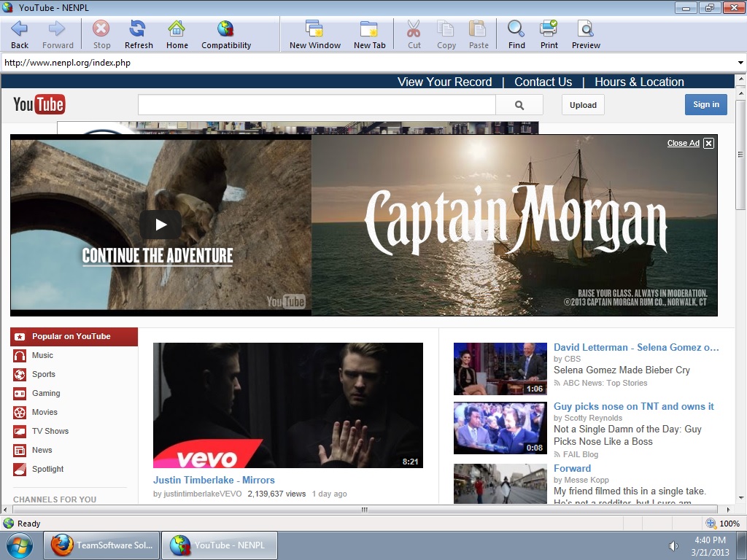Click the YouTube search box
The height and width of the screenshot is (560, 747).
tap(317, 105)
